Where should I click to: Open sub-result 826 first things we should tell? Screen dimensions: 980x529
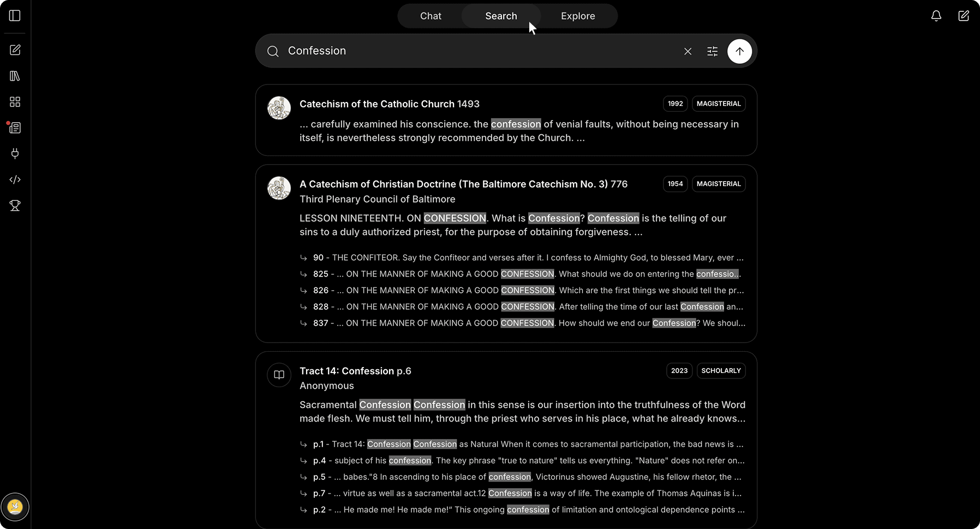coord(522,290)
